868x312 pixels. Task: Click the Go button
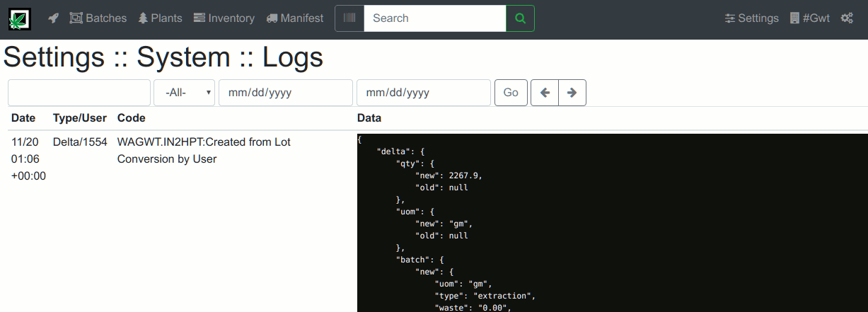[x=511, y=93]
